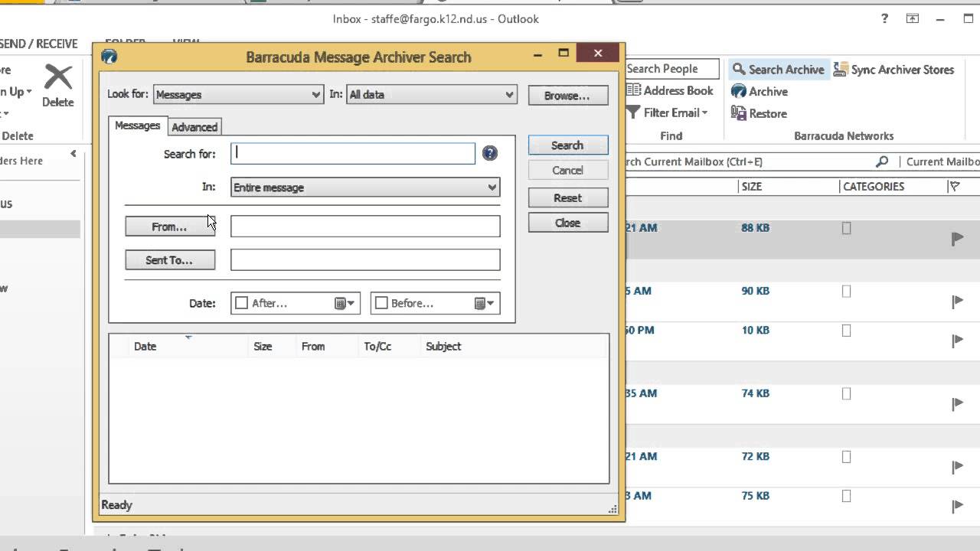Expand the Current Mailbox scope dropdown
The image size is (980, 551).
[x=941, y=161]
